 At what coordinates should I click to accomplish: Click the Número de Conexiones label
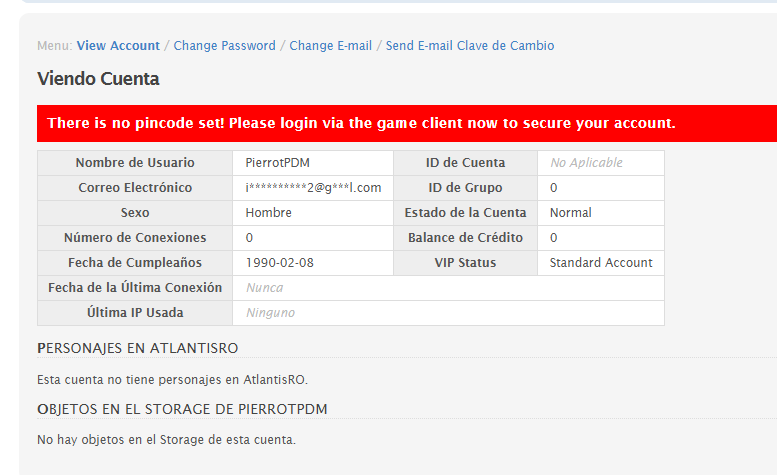[x=135, y=238]
